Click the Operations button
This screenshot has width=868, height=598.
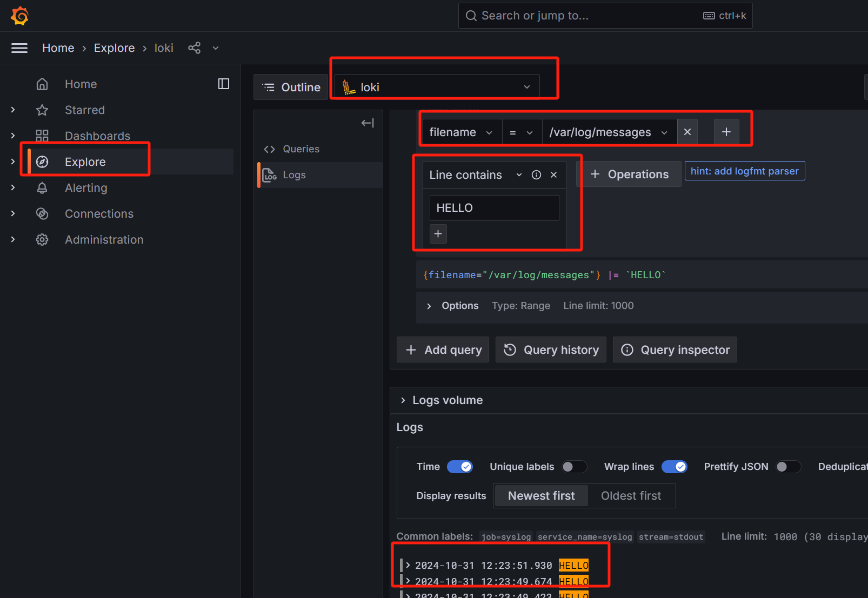(x=629, y=174)
